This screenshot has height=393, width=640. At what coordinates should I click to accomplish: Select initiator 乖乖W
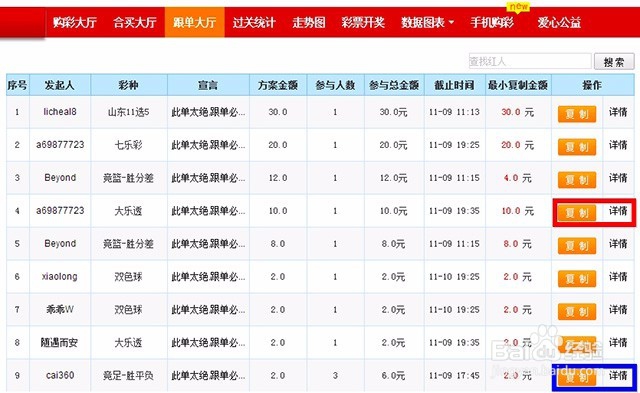click(60, 310)
